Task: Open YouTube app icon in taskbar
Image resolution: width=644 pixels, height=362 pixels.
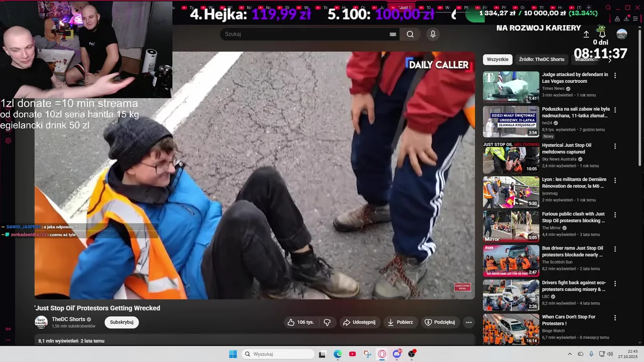Action: pyautogui.click(x=352, y=354)
